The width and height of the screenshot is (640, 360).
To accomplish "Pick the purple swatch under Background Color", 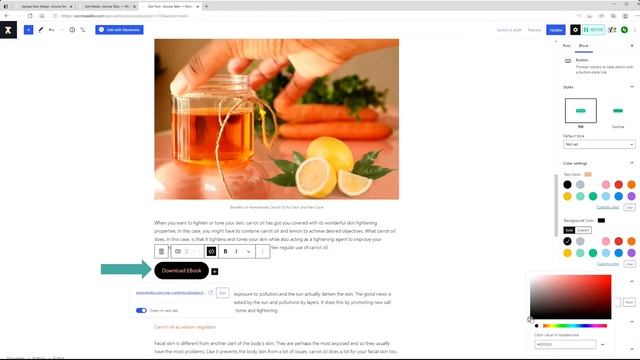I will tap(631, 253).
